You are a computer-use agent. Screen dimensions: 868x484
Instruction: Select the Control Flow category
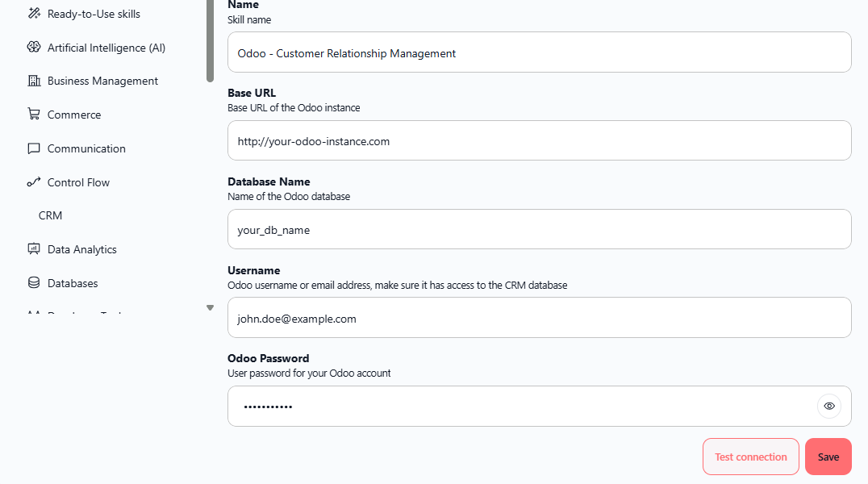78,182
